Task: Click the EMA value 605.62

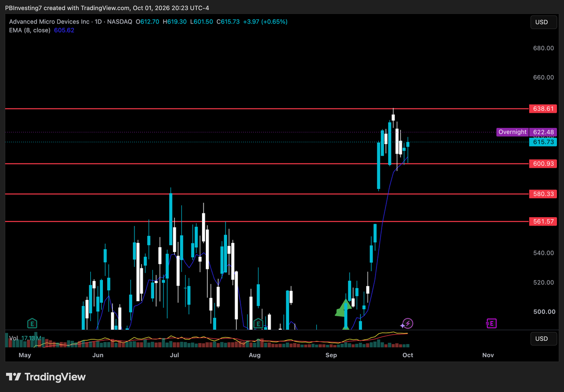Action: (65, 30)
